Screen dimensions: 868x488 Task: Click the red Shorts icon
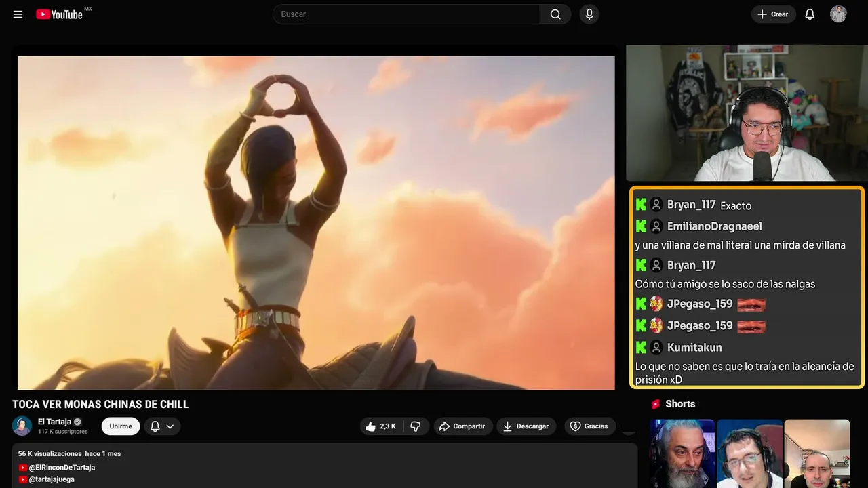(656, 404)
